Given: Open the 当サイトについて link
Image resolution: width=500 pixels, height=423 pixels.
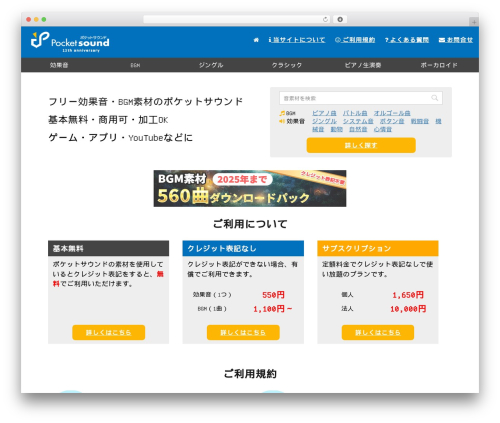Looking at the screenshot, I should 297,40.
